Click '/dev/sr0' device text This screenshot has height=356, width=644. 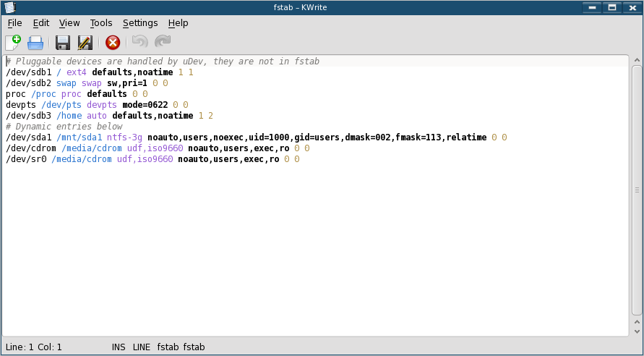(x=26, y=158)
